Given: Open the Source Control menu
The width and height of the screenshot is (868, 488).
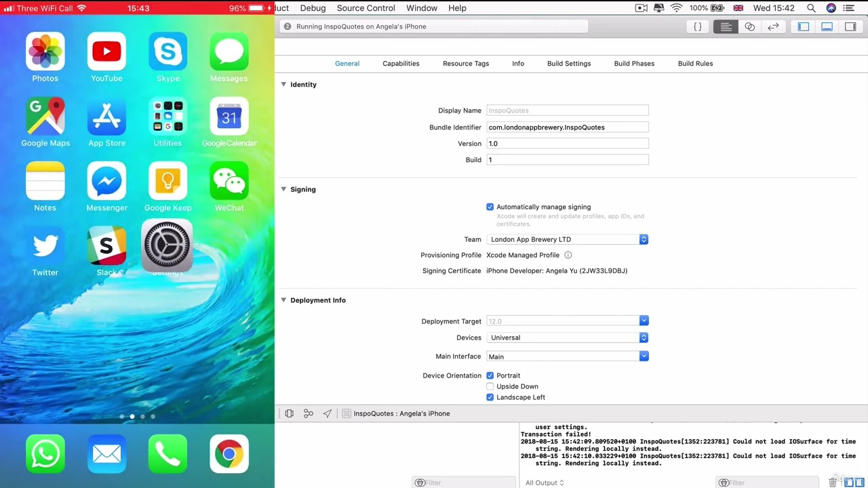Looking at the screenshot, I should coord(366,8).
